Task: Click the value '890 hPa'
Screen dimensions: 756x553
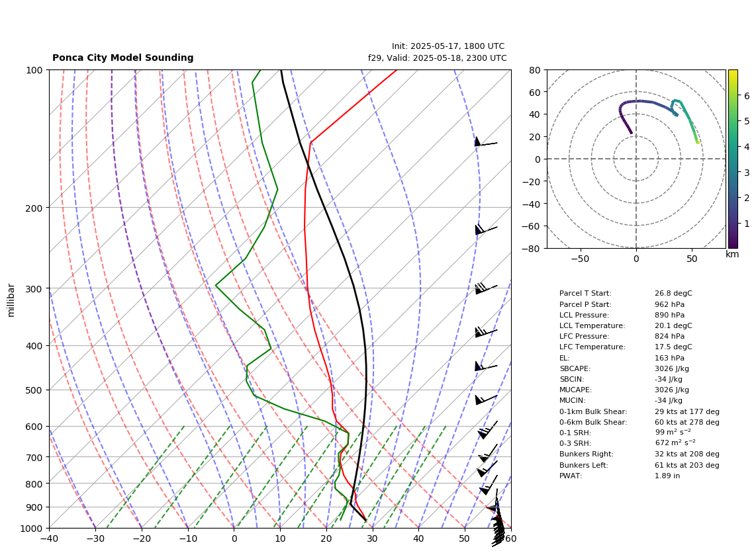Action: coord(670,315)
